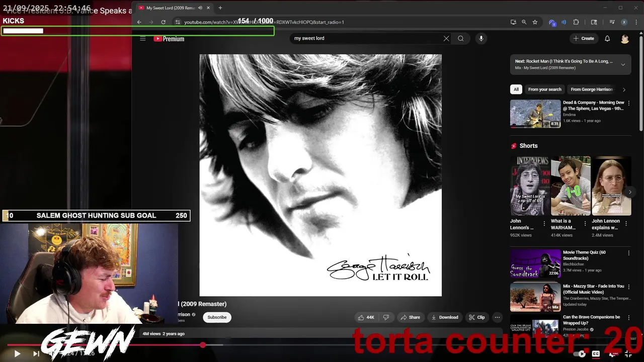The height and width of the screenshot is (362, 644).
Task: Open Movie Theme Quiz thumbnail
Action: (x=535, y=263)
